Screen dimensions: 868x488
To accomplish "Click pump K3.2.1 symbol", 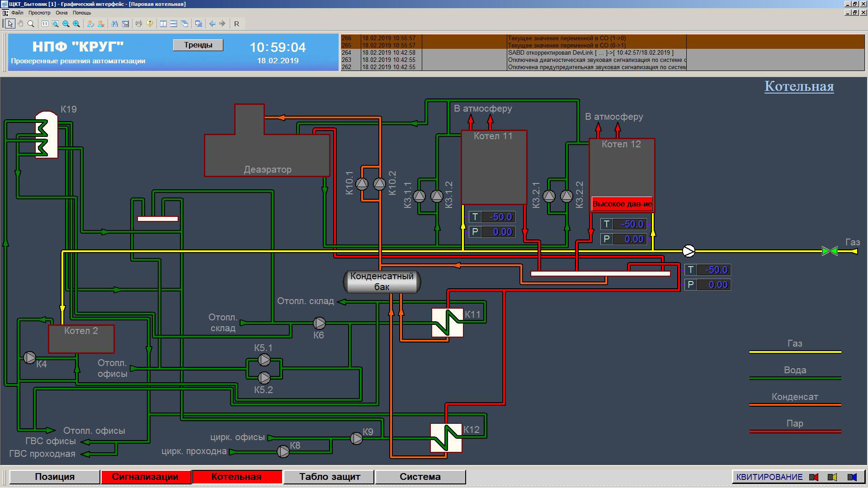I will pos(549,196).
